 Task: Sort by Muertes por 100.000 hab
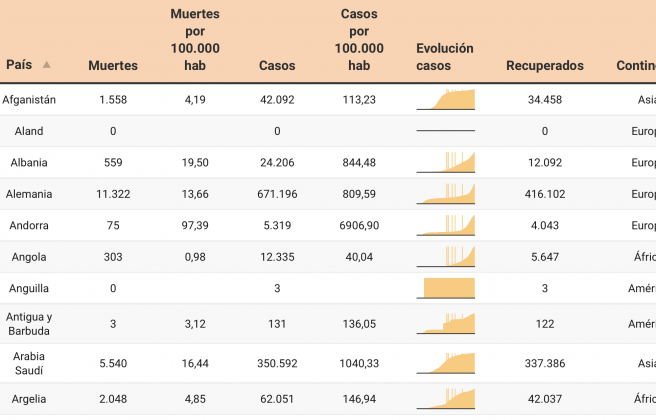(x=195, y=41)
